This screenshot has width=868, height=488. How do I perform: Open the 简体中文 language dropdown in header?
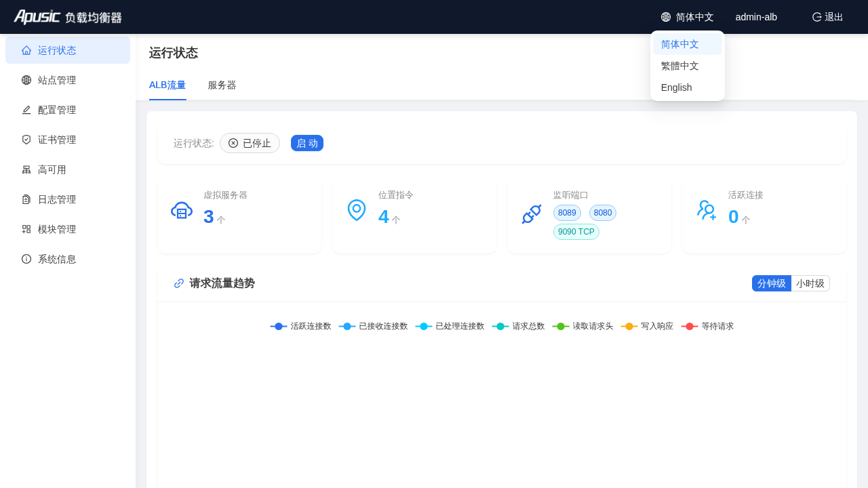pos(688,17)
